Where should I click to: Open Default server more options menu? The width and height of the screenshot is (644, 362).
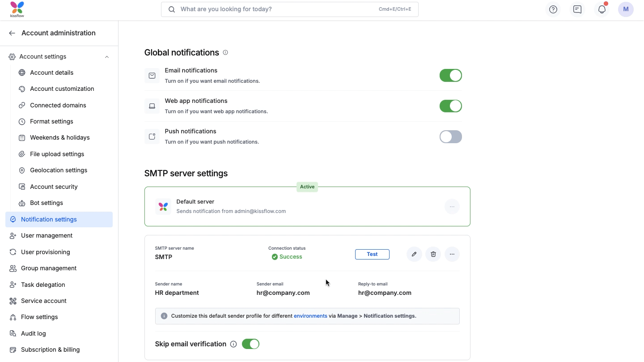[x=452, y=207]
